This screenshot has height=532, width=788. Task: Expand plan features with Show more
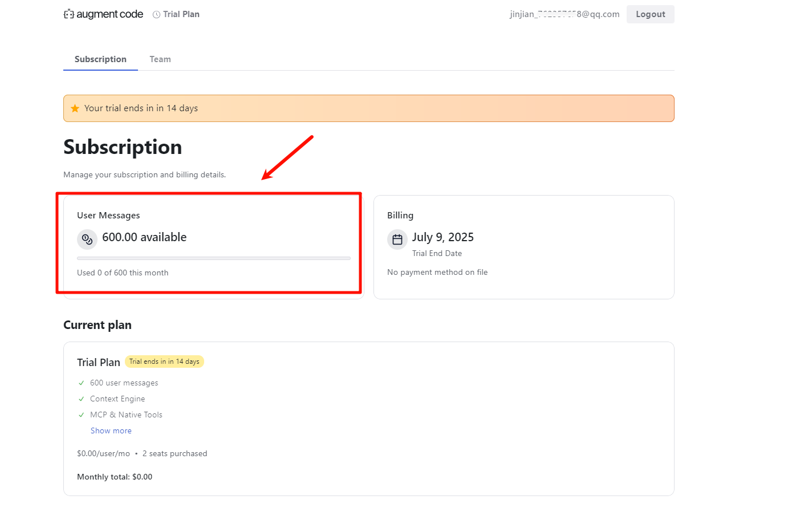tap(111, 431)
